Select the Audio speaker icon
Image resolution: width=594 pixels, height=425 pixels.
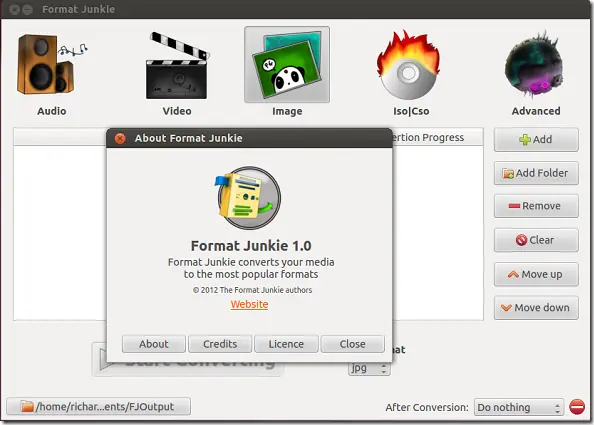[x=52, y=64]
